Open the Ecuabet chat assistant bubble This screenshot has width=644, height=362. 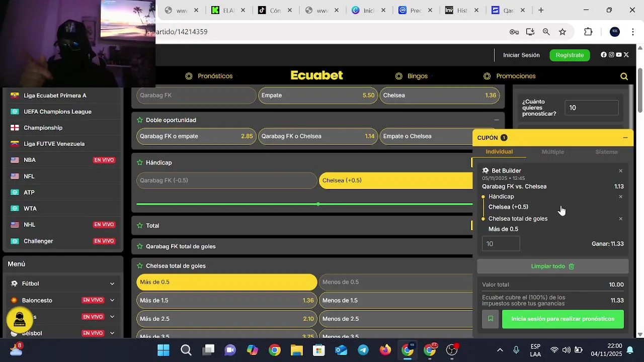tap(20, 319)
